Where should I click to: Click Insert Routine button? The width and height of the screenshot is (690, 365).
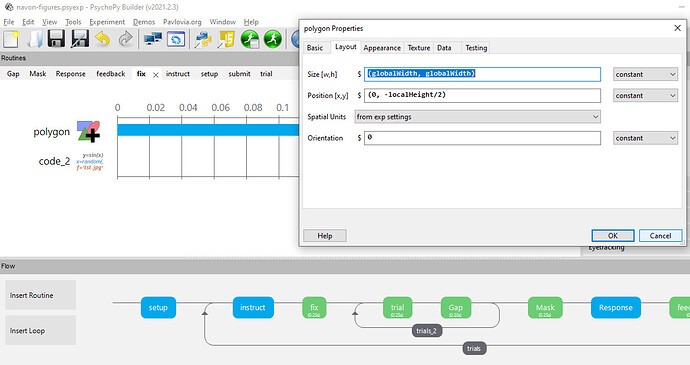pos(40,295)
